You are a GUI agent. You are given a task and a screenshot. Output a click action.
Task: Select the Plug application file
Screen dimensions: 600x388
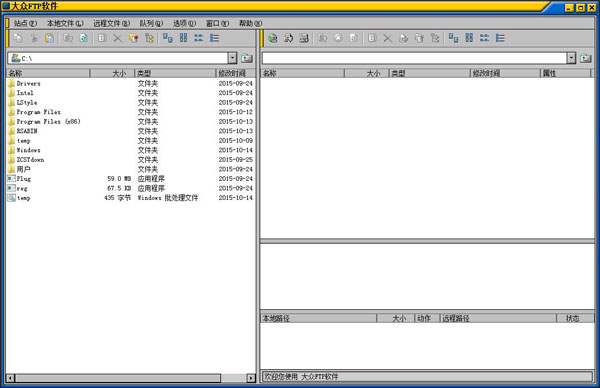tap(130, 179)
